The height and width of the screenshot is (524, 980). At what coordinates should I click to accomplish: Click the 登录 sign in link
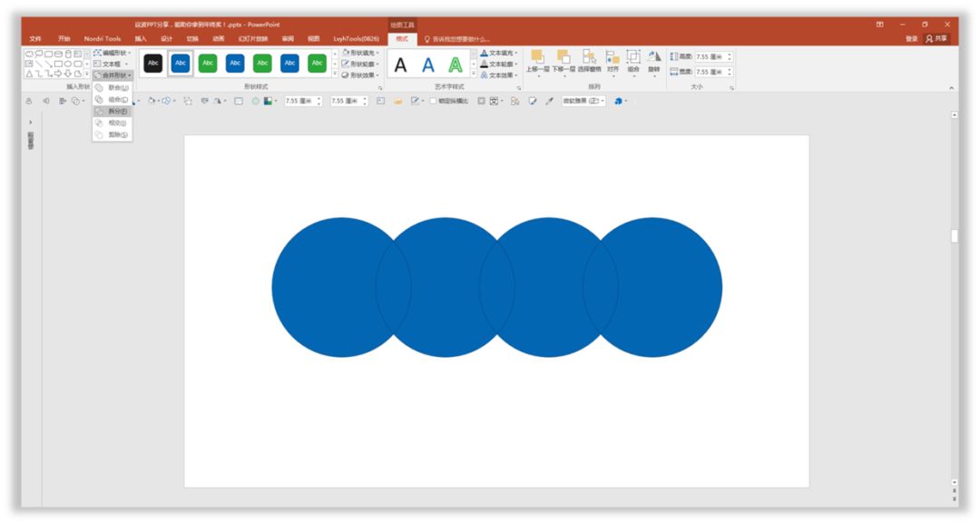pyautogui.click(x=911, y=39)
